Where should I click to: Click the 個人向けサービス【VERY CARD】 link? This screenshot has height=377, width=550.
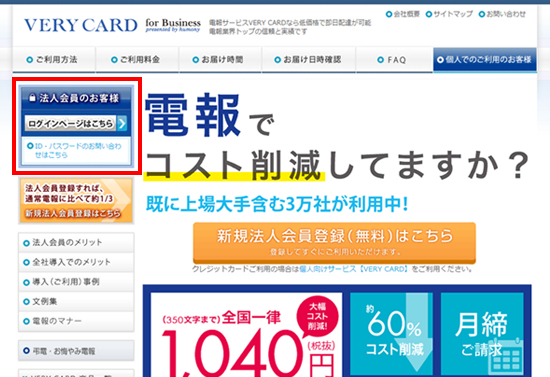[354, 269]
